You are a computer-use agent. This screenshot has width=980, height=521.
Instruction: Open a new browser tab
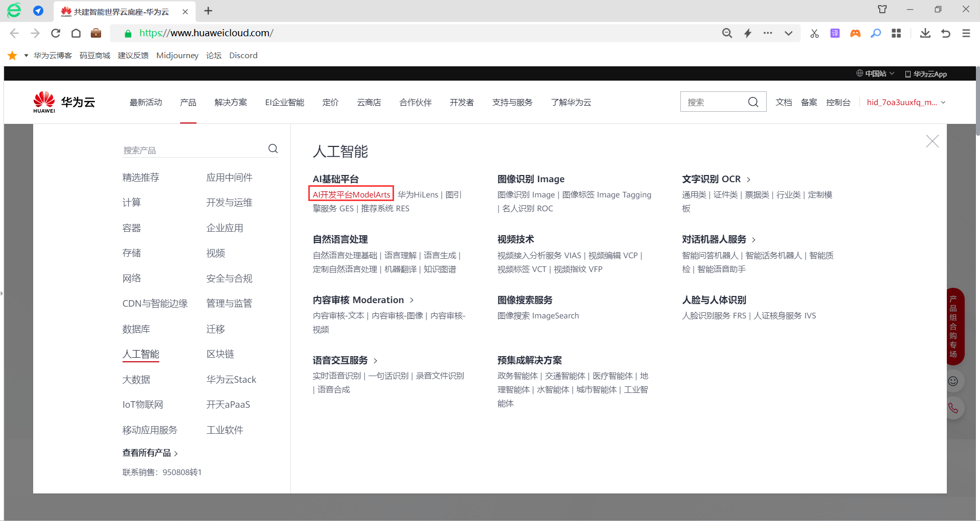coord(208,11)
